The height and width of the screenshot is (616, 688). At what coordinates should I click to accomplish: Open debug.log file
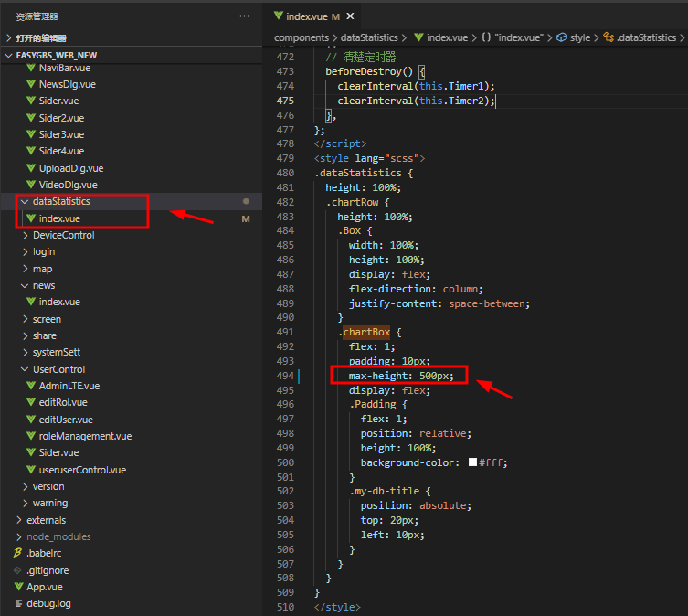pos(48,604)
